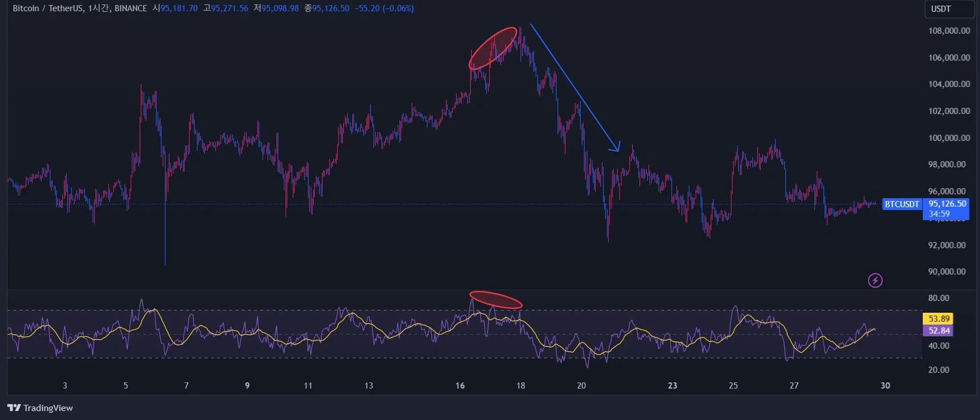This screenshot has height=420, width=980.
Task: Select the Bitcoin / TetherUS symbol title
Action: point(48,8)
